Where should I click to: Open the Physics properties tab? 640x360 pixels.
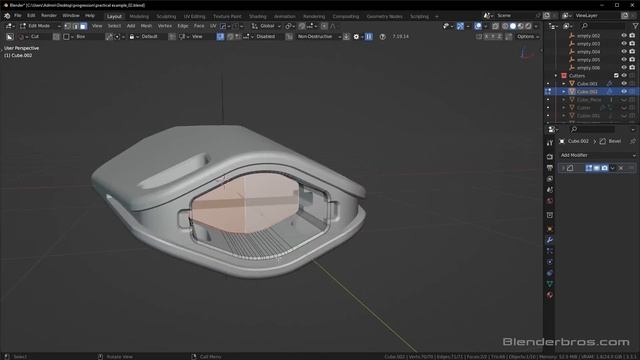pos(550,262)
